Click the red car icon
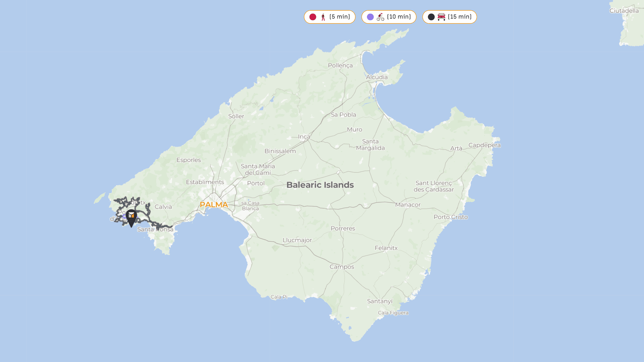 point(441,17)
